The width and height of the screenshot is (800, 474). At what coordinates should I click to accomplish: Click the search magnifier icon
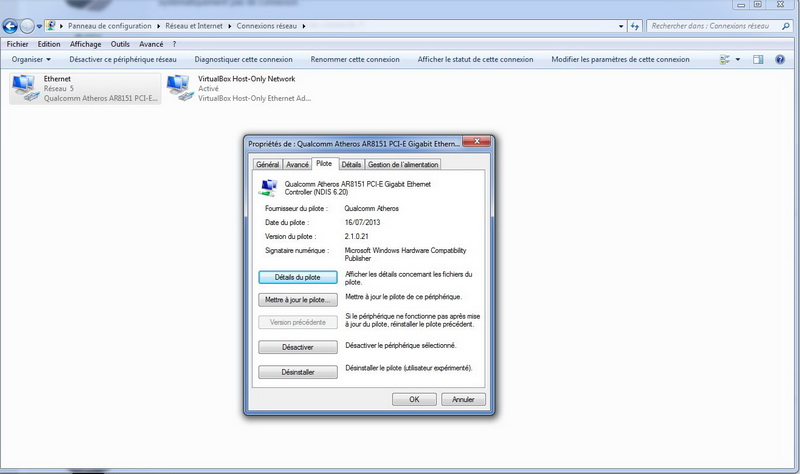[x=786, y=26]
